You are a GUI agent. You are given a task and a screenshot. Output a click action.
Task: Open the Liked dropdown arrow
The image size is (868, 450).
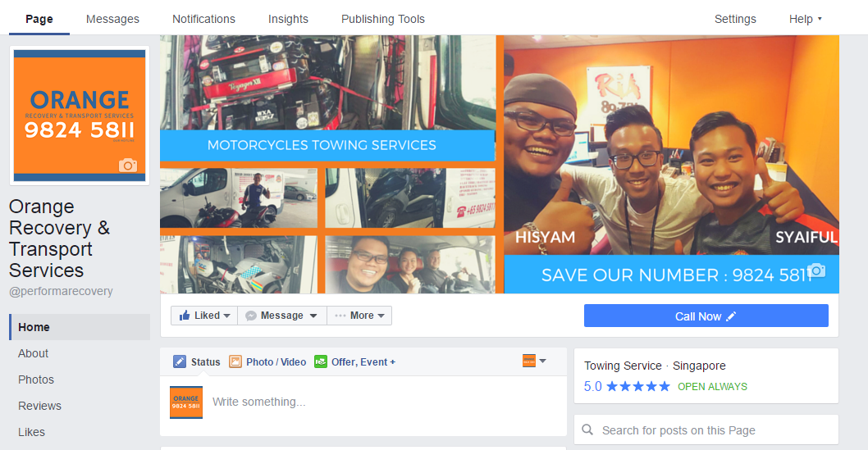tap(226, 316)
